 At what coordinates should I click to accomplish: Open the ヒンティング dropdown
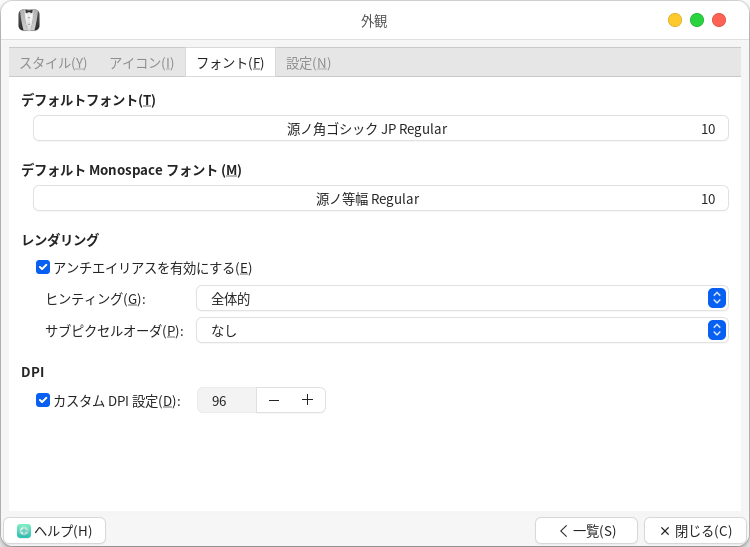pos(461,298)
